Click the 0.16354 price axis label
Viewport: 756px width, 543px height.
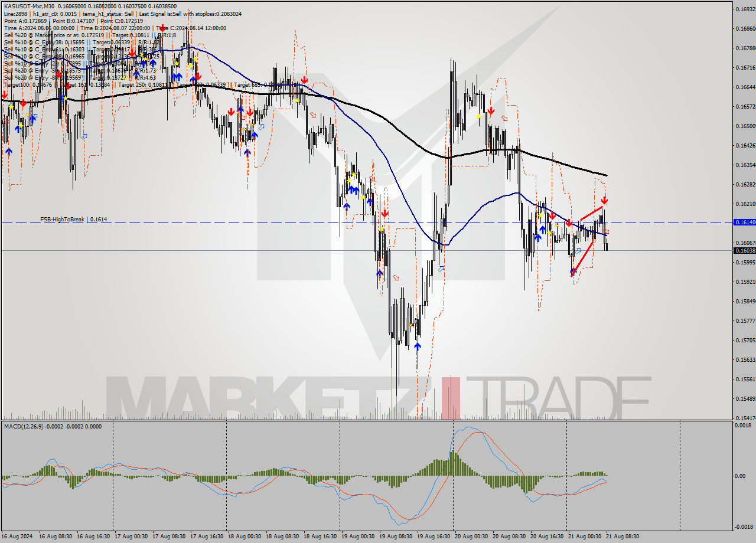[745, 165]
